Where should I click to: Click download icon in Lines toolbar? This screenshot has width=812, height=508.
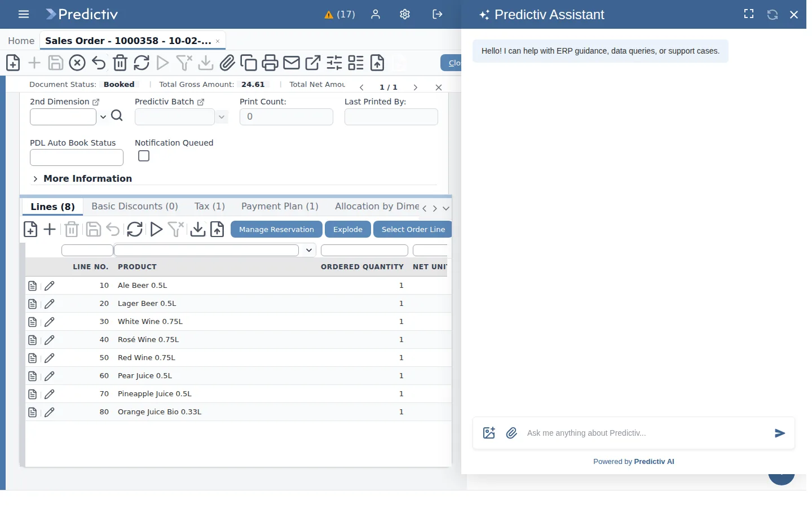point(197,229)
